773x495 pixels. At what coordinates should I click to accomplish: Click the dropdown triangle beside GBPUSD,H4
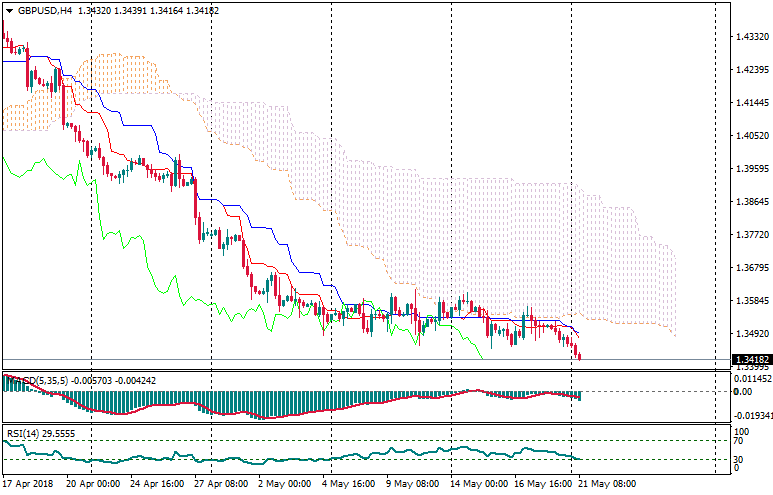tap(9, 11)
